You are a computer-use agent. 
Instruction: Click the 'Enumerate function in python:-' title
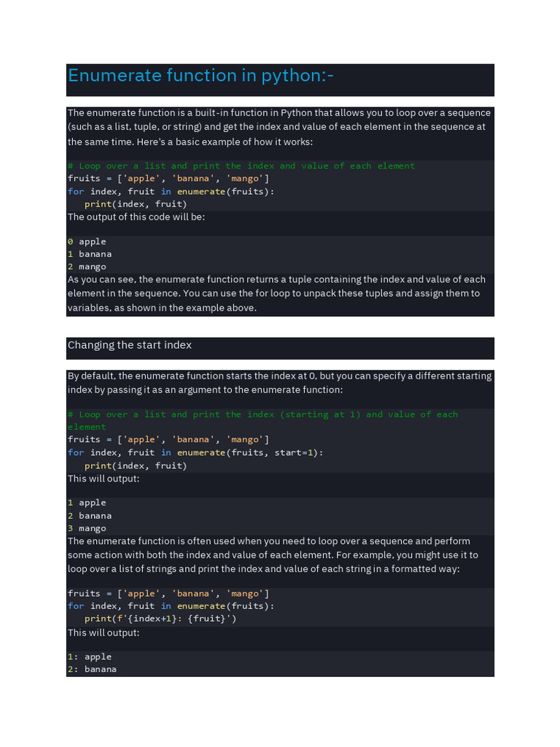tap(201, 76)
